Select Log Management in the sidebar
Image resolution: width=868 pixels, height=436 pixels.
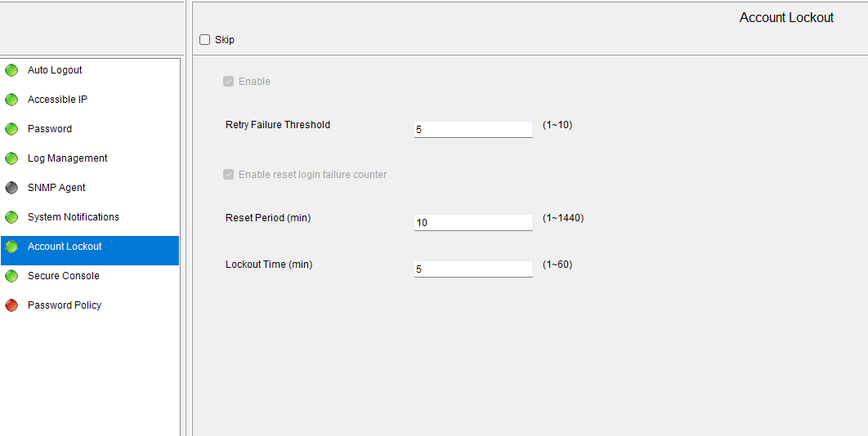point(67,158)
